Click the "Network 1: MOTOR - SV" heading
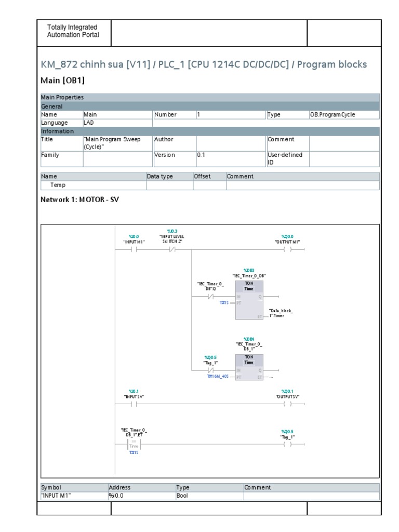 tap(79, 199)
